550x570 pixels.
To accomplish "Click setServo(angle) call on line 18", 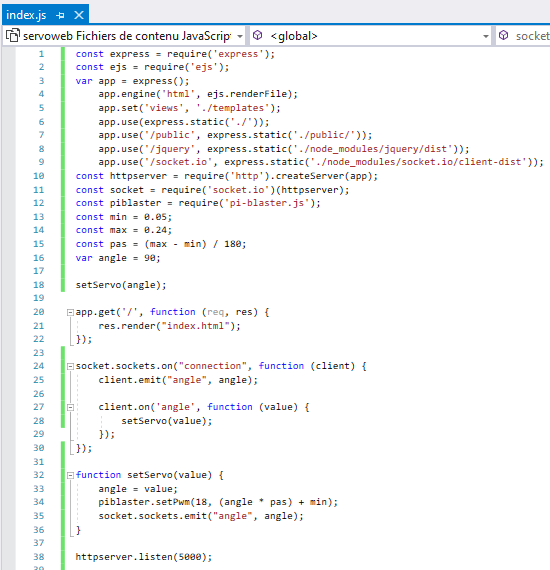I will click(118, 285).
